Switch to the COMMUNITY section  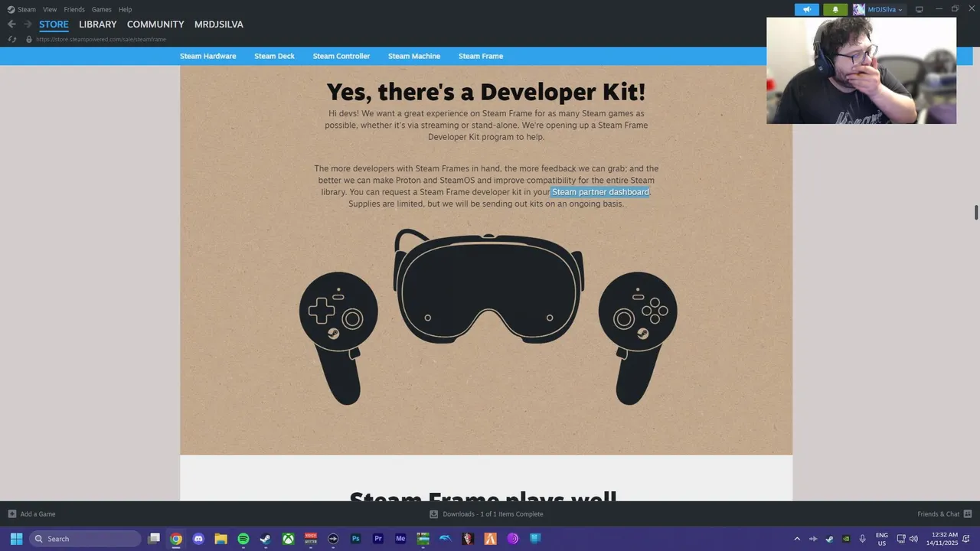pos(155,24)
